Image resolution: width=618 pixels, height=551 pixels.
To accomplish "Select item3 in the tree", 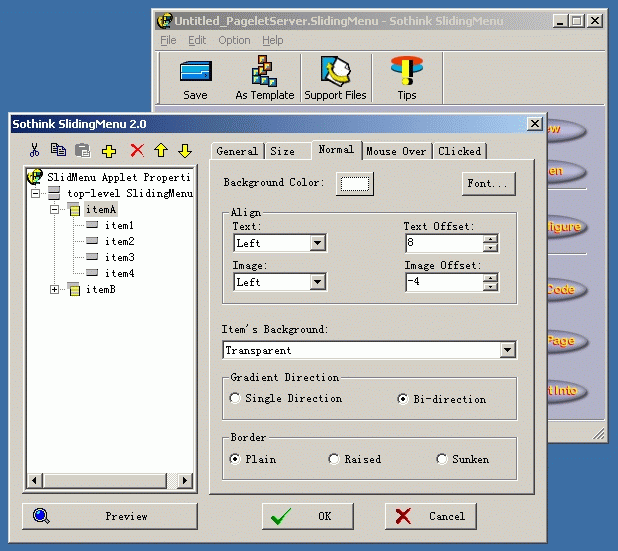I will click(119, 257).
